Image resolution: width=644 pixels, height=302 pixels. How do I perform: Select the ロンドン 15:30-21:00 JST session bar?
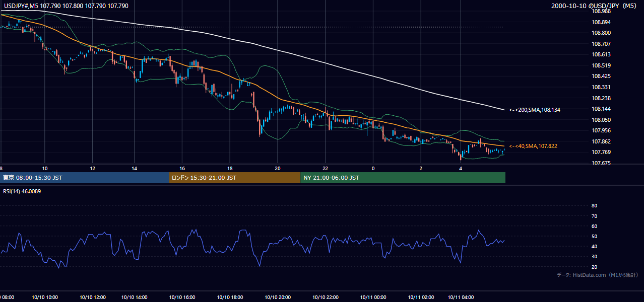coord(234,178)
